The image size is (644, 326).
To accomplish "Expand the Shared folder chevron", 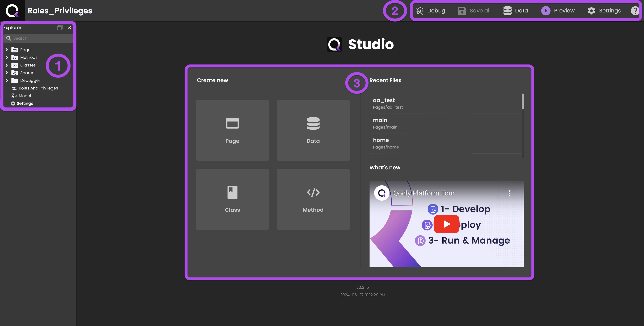I will pyautogui.click(x=7, y=73).
